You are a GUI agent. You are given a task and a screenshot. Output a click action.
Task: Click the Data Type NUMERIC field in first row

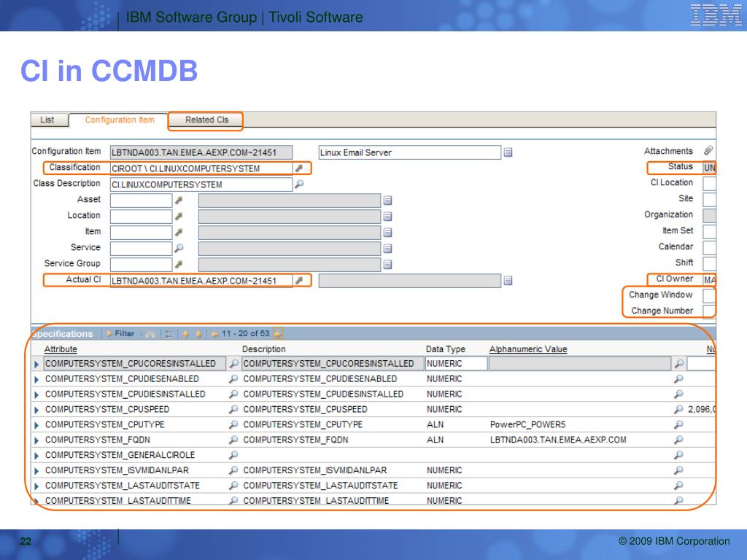457,364
